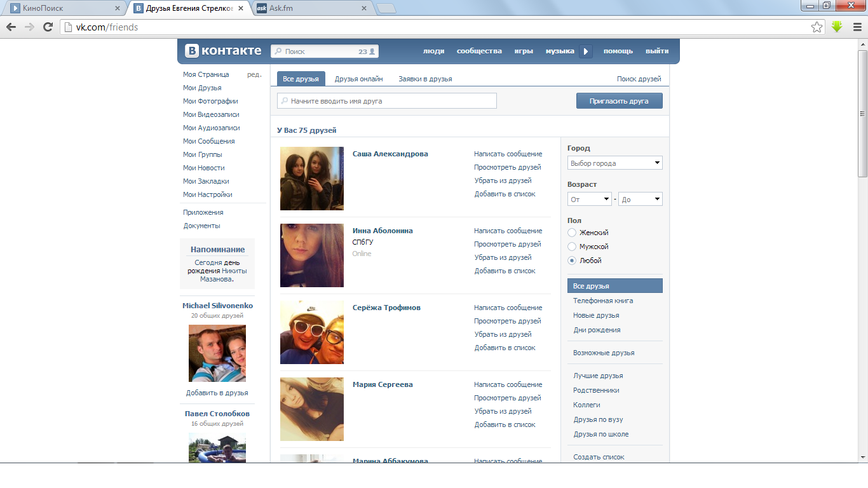Image resolution: width=868 pixels, height=488 pixels.
Task: Switch to Друзья онлайн tab
Action: pyautogui.click(x=359, y=79)
